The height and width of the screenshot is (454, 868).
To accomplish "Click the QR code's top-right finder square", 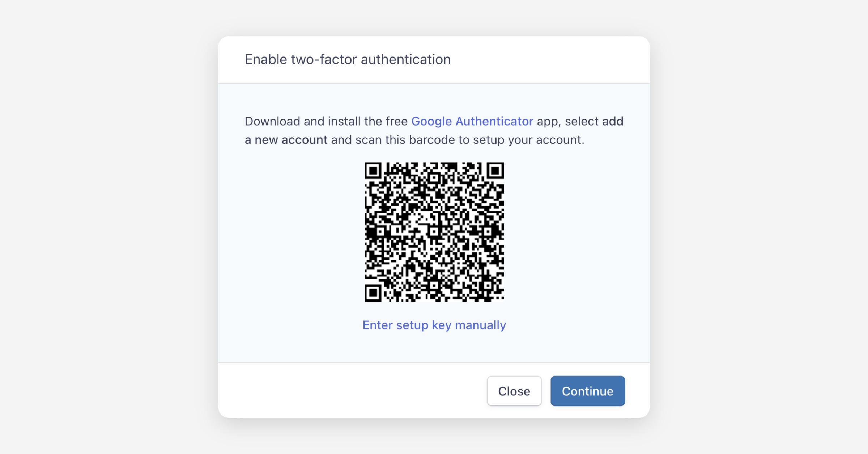I will [x=495, y=171].
